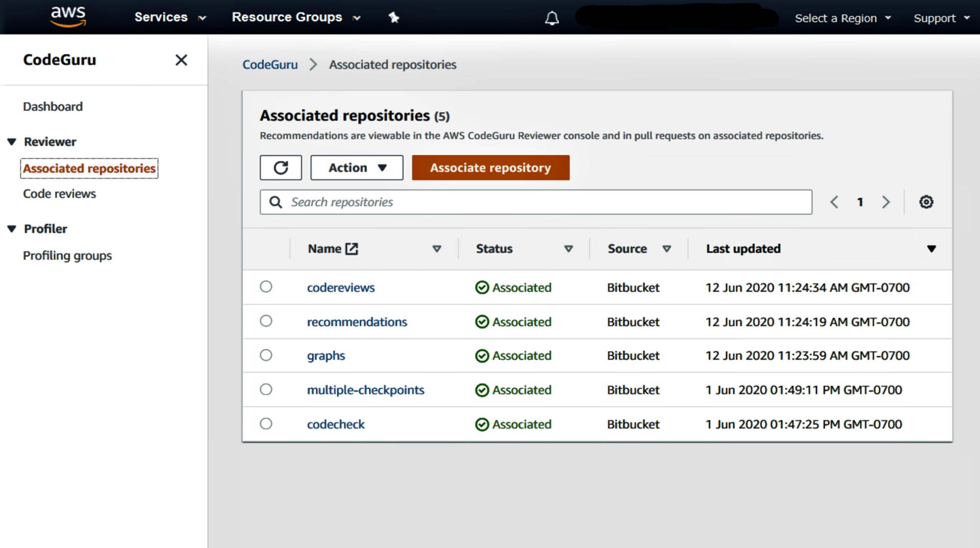This screenshot has width=980, height=548.
Task: Open Code reviews in sidebar
Action: (x=60, y=194)
